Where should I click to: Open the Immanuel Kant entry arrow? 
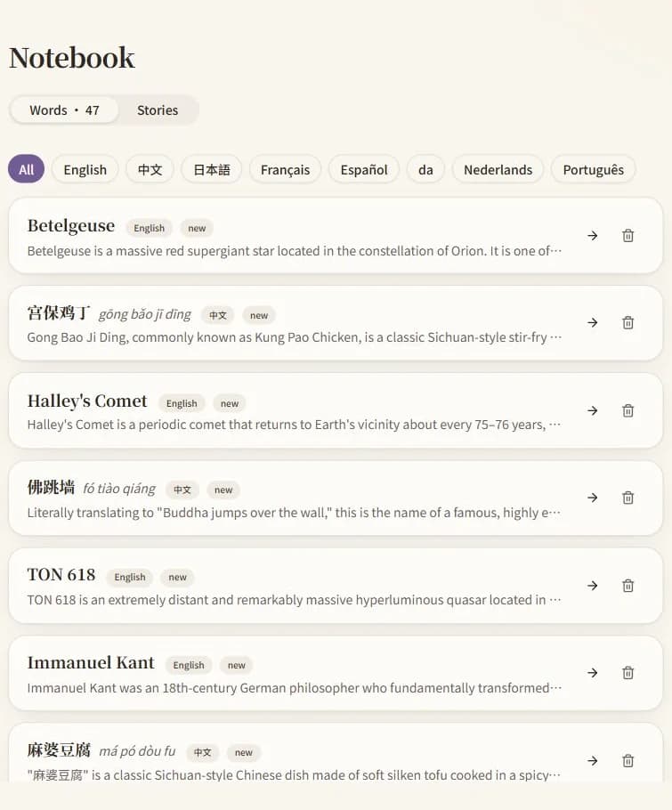[593, 673]
